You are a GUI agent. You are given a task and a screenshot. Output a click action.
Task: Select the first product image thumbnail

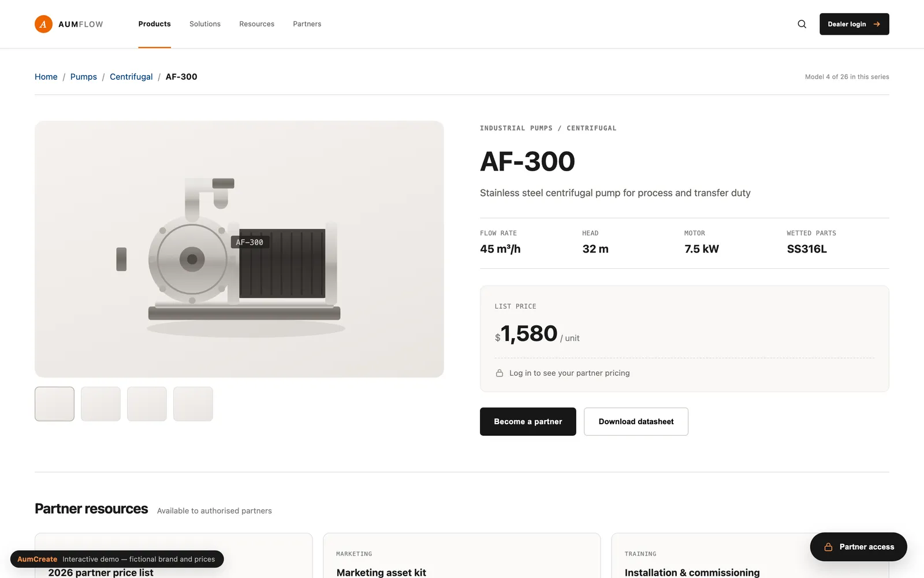(x=54, y=404)
